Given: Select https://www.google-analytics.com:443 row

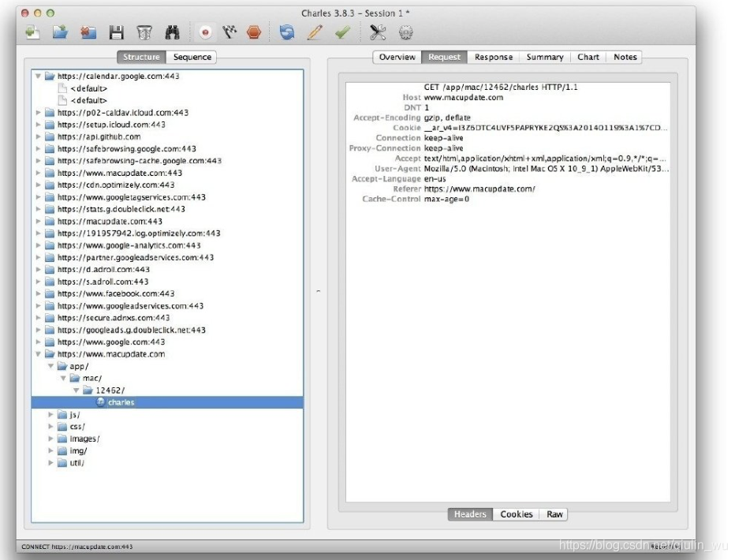Looking at the screenshot, I should (167, 245).
